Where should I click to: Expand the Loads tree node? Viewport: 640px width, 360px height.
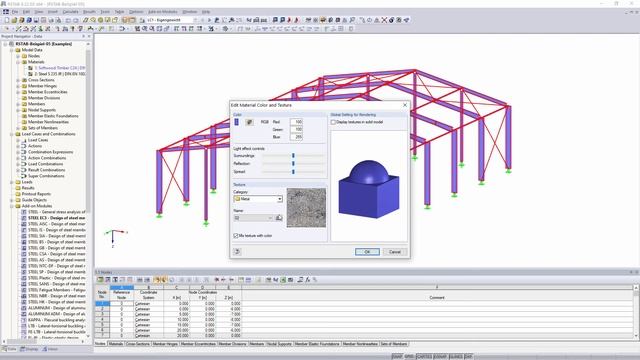pos(12,182)
